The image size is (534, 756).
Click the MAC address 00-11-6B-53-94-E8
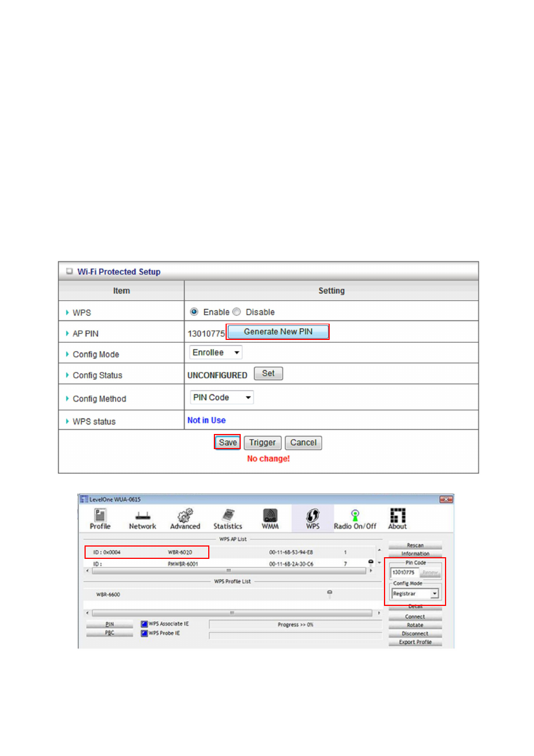click(x=291, y=552)
